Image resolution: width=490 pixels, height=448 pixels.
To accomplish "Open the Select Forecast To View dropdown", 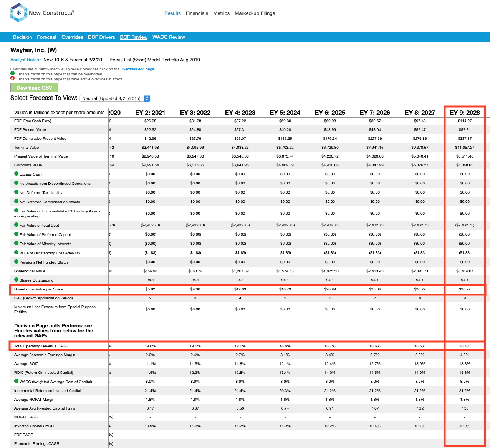I will [x=115, y=98].
